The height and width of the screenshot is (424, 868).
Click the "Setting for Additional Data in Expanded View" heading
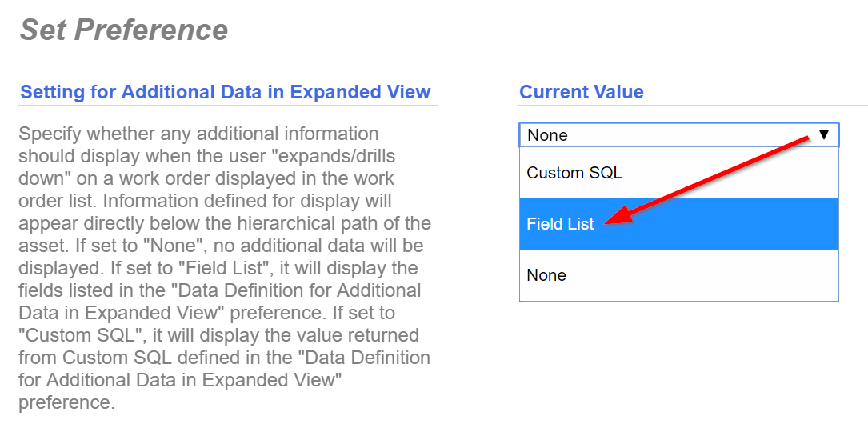click(x=226, y=92)
